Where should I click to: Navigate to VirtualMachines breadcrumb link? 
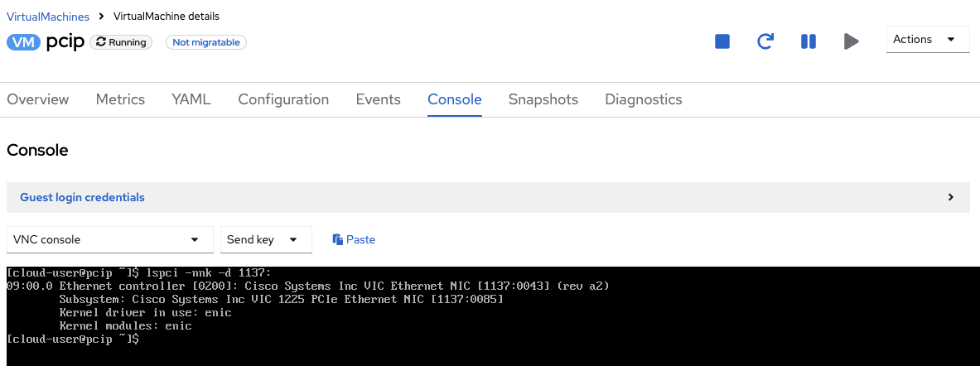(46, 16)
